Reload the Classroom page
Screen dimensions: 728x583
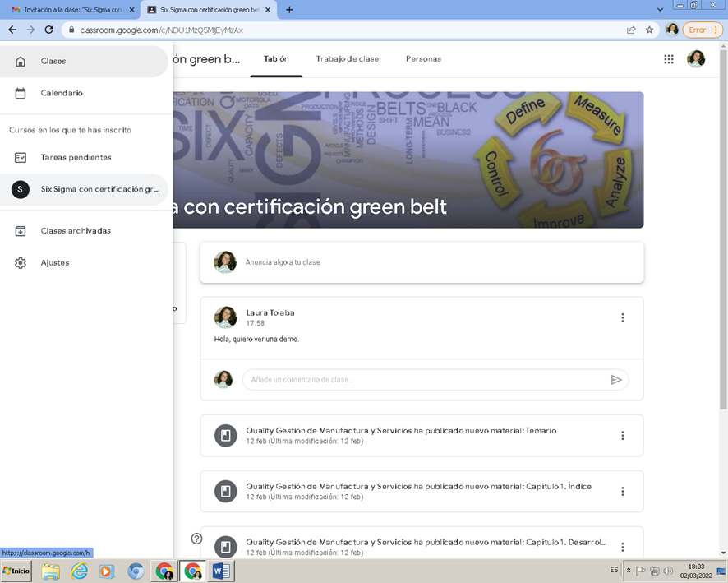click(48, 30)
